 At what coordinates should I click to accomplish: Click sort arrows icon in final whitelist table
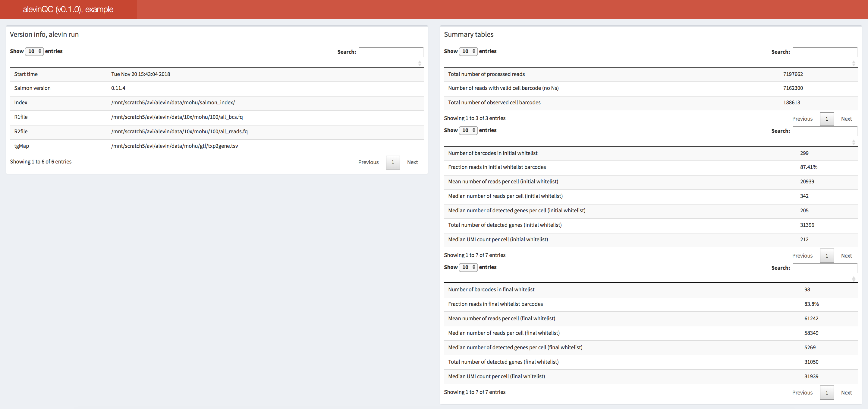(x=854, y=279)
